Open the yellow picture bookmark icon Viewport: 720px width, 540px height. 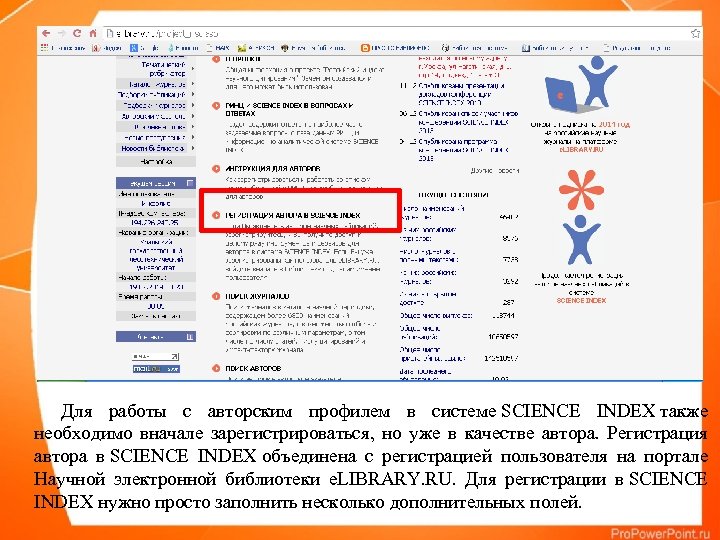pos(242,47)
